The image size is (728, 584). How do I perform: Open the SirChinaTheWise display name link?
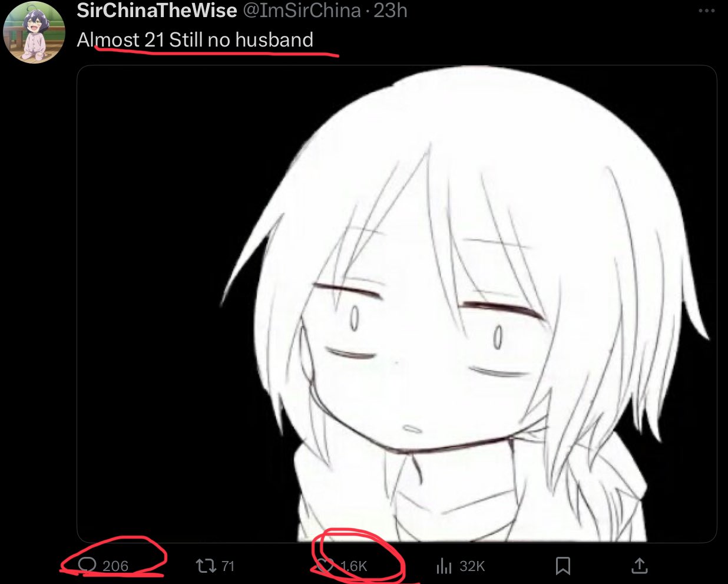click(x=157, y=11)
